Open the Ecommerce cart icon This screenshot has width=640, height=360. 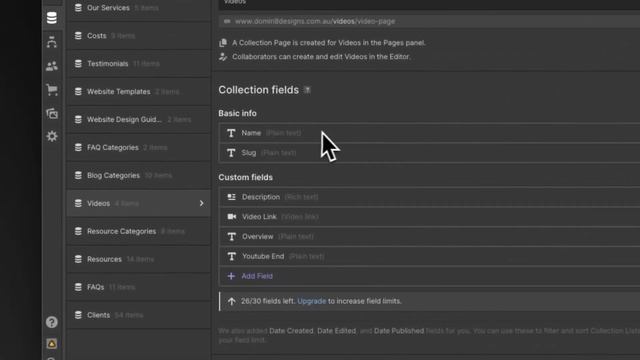[x=52, y=90]
